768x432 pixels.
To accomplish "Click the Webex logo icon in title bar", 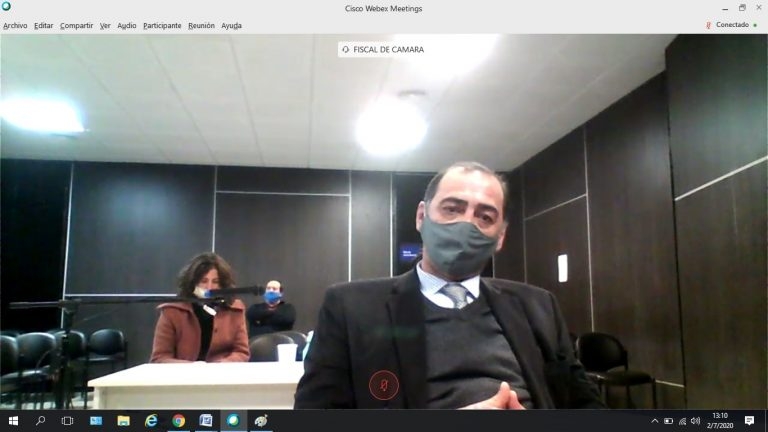I will tap(6, 6).
